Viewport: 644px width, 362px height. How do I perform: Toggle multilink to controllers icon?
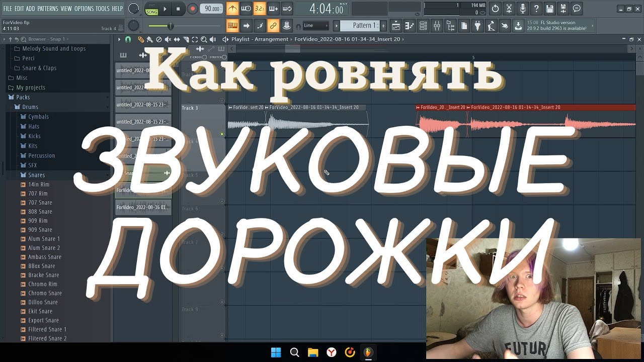click(273, 25)
